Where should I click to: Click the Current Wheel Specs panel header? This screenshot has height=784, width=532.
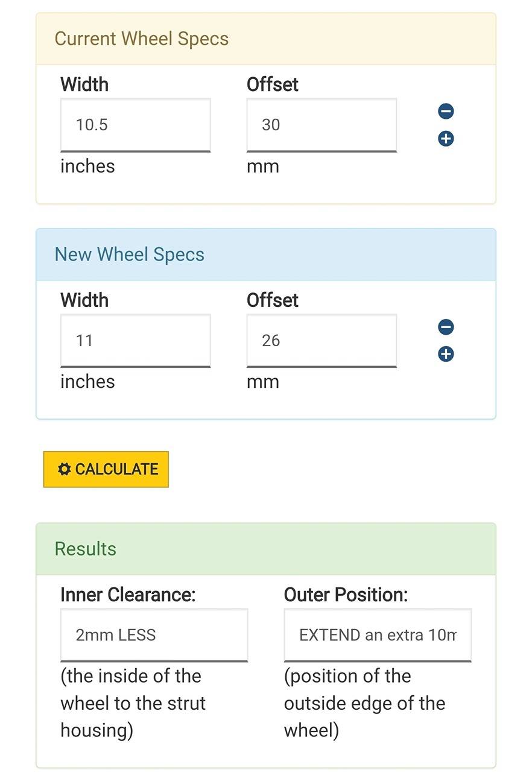266,39
